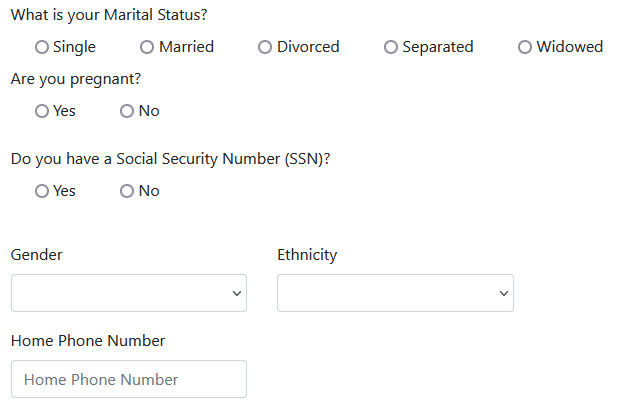The width and height of the screenshot is (638, 417).
Task: Choose Married as marital status
Action: coord(147,47)
